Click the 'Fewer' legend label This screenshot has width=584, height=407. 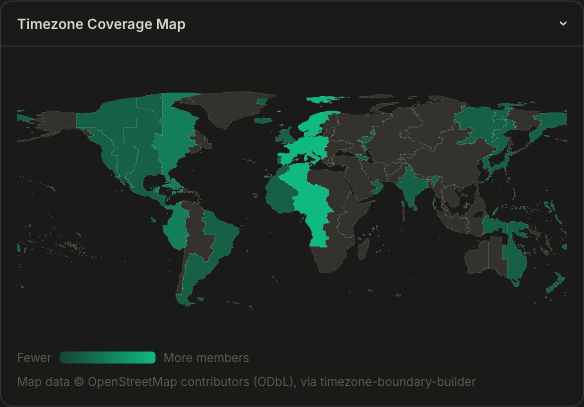(x=34, y=358)
